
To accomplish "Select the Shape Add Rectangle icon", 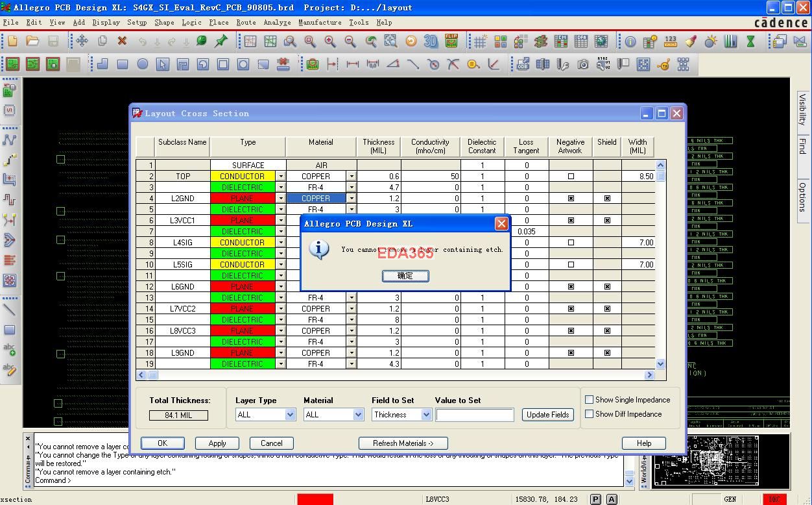I will click(x=122, y=64).
